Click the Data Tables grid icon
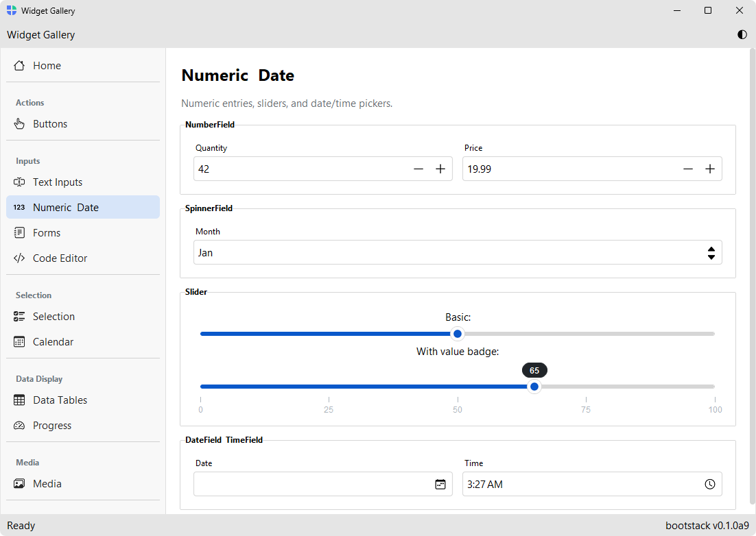The height and width of the screenshot is (536, 756). click(x=19, y=400)
